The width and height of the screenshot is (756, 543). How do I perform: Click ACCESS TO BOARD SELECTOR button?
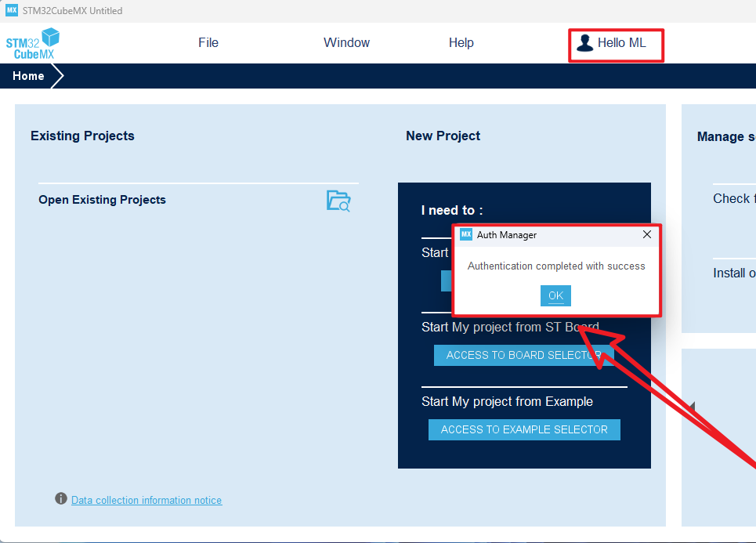(x=523, y=356)
